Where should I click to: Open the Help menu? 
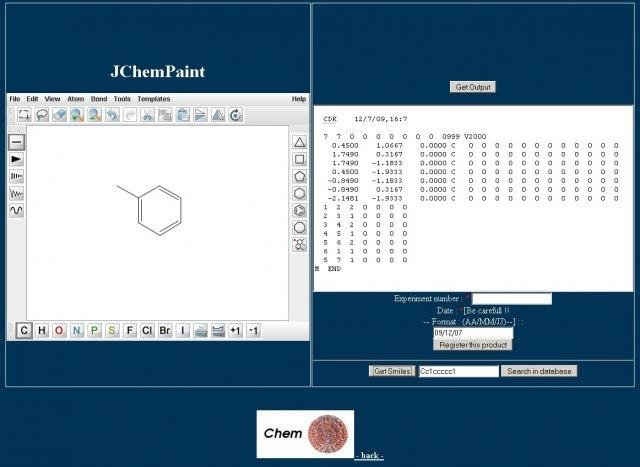pos(299,99)
